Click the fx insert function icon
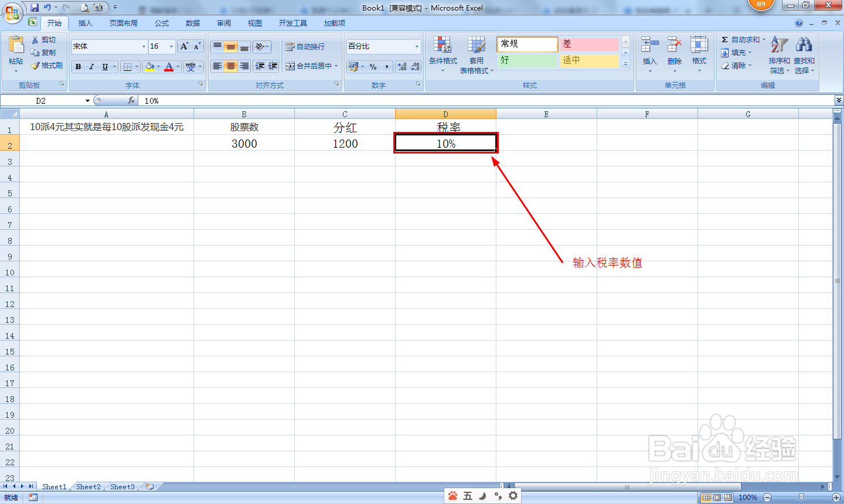This screenshot has width=844, height=504. 131,101
